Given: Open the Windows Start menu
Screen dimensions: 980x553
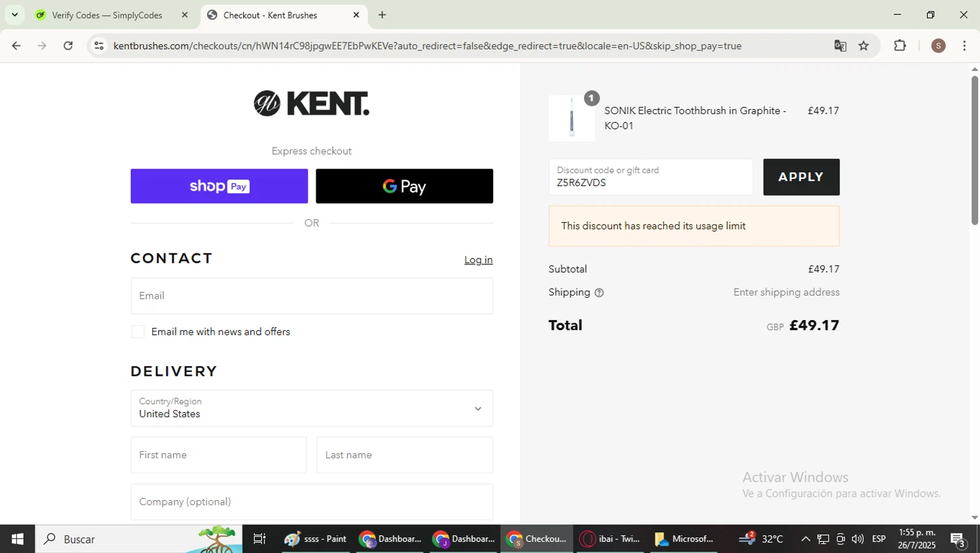Looking at the screenshot, I should (x=18, y=539).
